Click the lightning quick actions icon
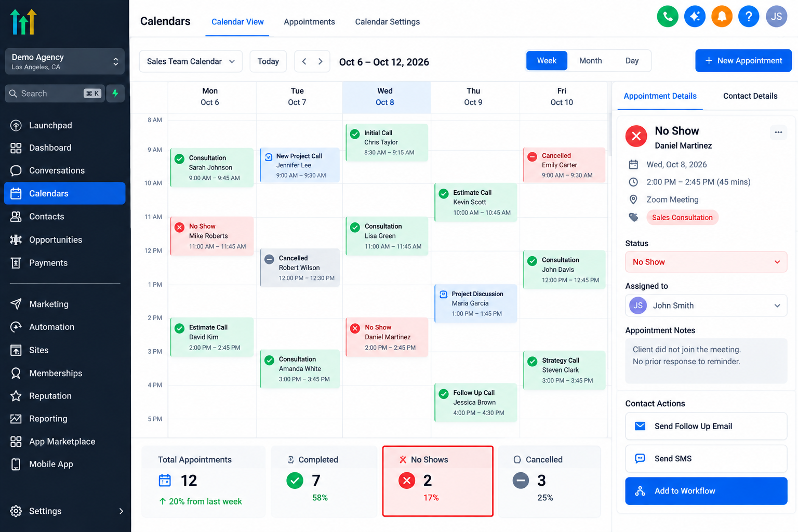798x532 pixels. click(x=115, y=94)
